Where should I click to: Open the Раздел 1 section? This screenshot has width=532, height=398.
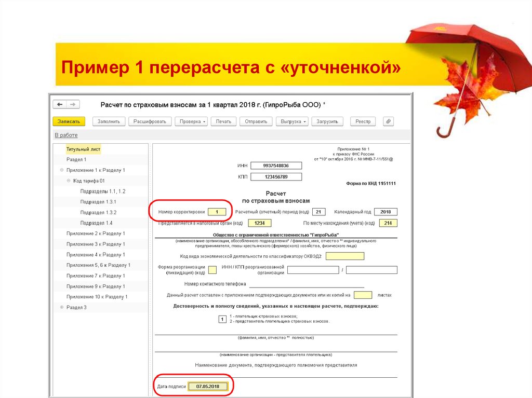76,159
